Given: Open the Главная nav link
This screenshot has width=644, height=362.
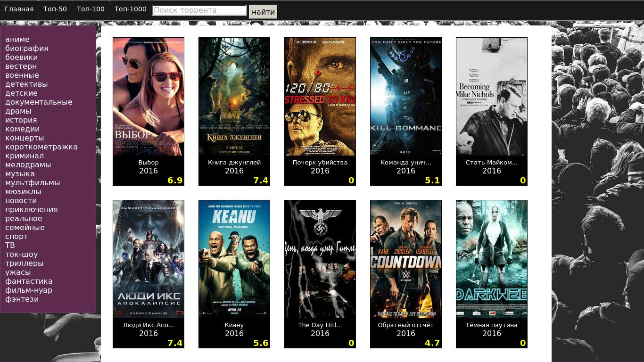Looking at the screenshot, I should pyautogui.click(x=19, y=9).
